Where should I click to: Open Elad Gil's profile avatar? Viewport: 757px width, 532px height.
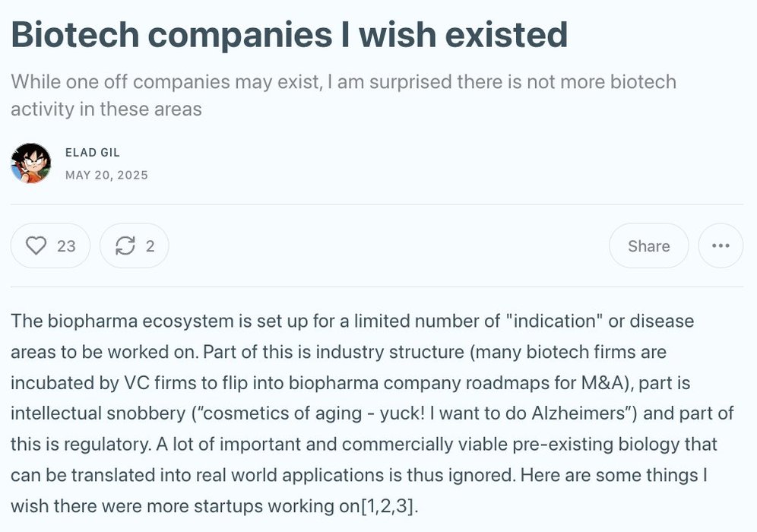(30, 163)
